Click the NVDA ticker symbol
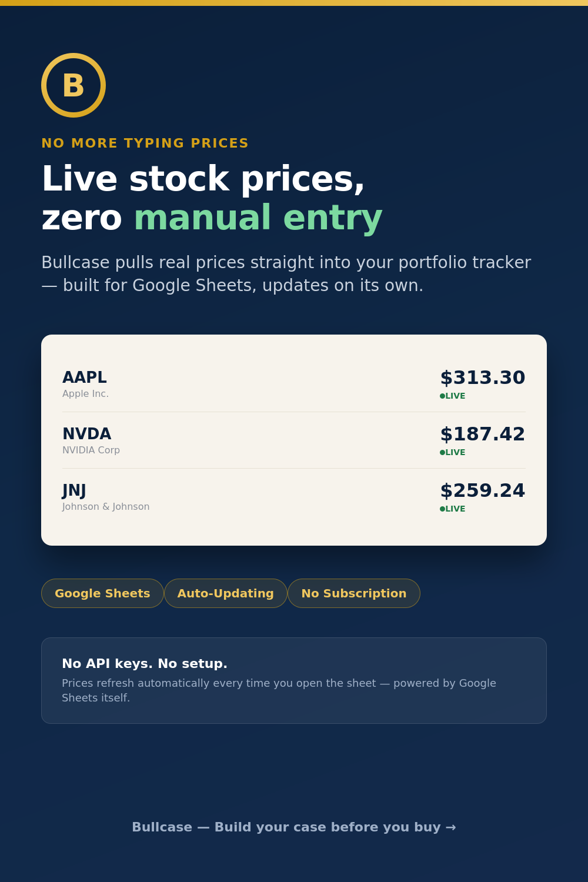This screenshot has width=588, height=882. coord(87,434)
